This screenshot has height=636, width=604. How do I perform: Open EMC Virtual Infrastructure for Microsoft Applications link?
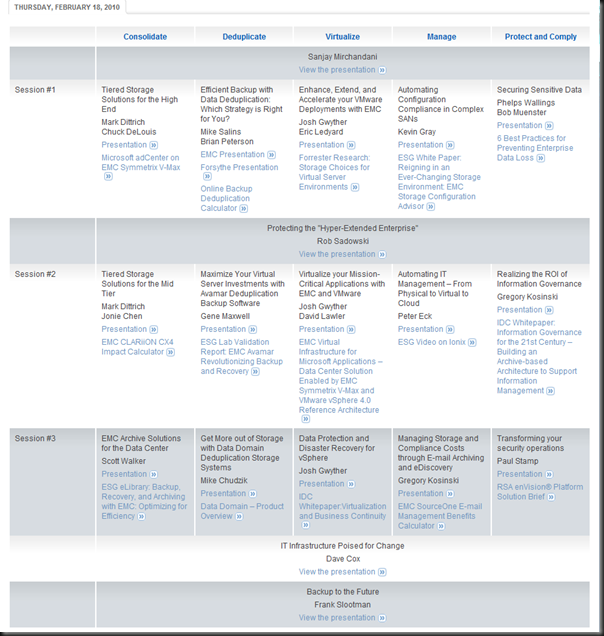[x=340, y=376]
